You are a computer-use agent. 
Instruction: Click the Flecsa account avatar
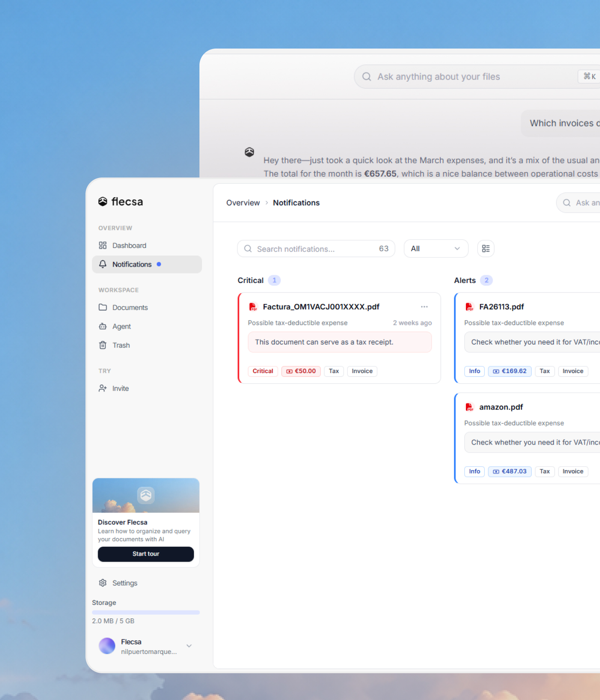(x=107, y=646)
